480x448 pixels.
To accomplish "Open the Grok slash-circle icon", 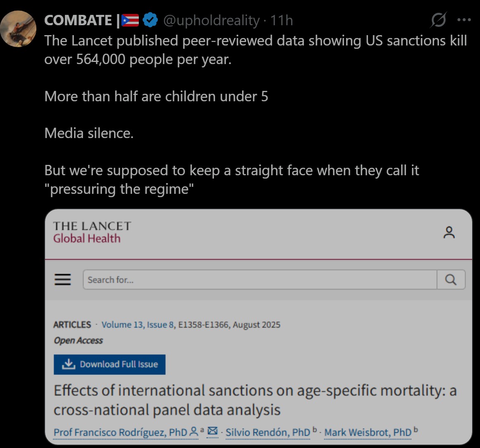I will click(x=438, y=20).
